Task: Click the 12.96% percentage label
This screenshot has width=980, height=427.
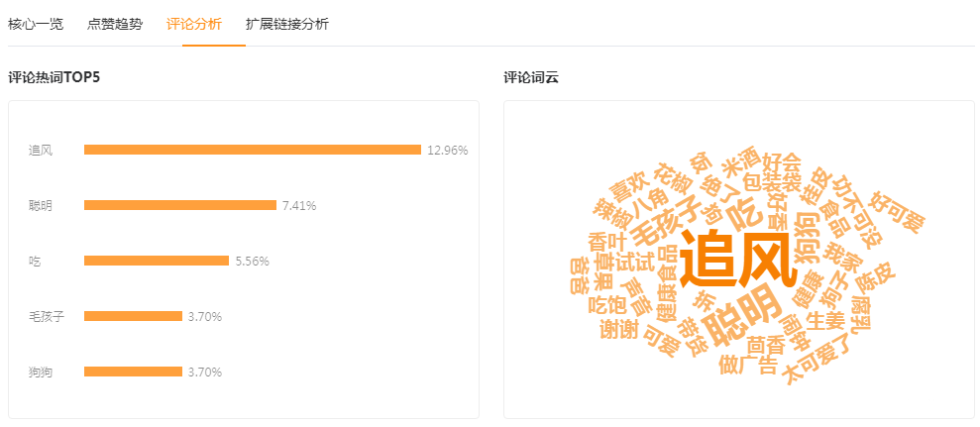Action: tap(448, 150)
